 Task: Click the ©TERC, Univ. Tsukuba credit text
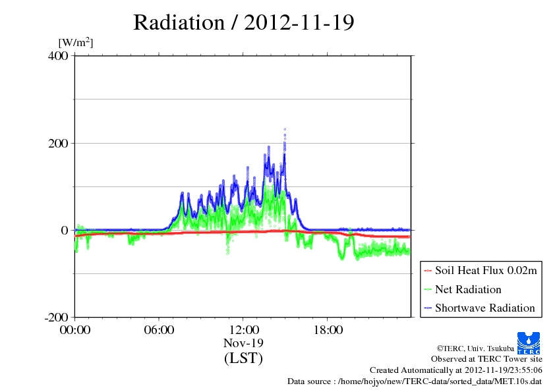point(475,349)
